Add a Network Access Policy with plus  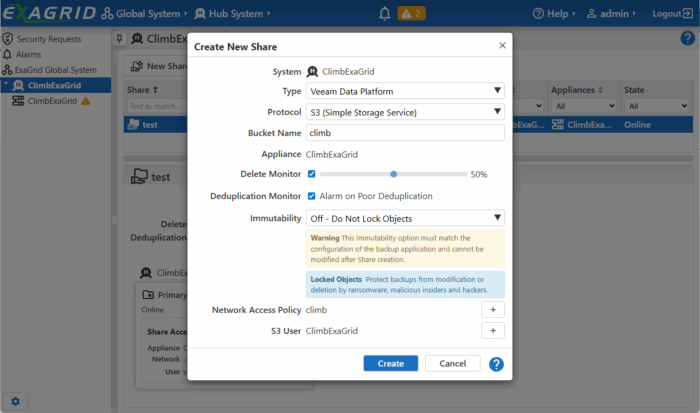coord(493,310)
